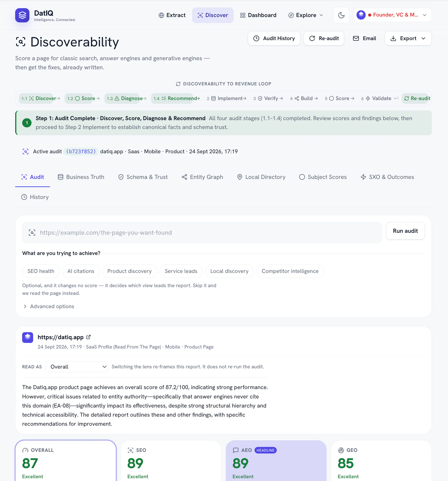This screenshot has height=481, width=448.
Task: Select the Competitor intelligence goal chip
Action: click(x=290, y=271)
